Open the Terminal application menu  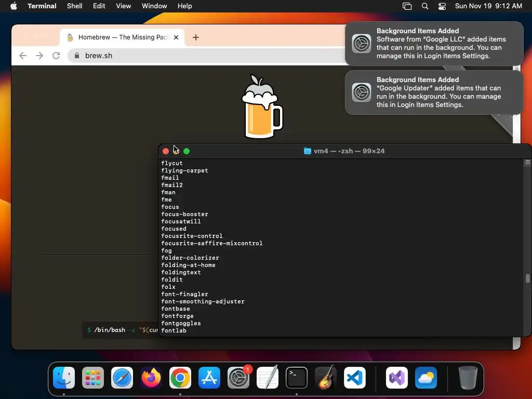pyautogui.click(x=42, y=6)
